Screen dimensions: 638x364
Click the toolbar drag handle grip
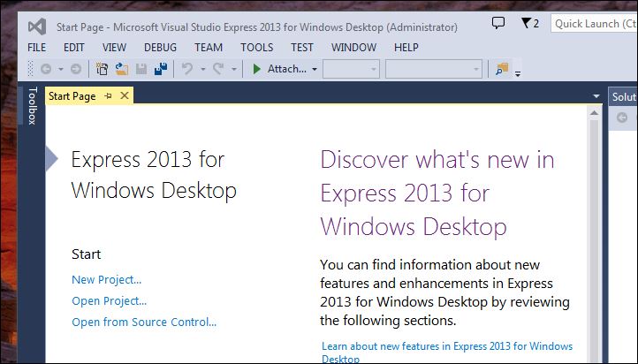coord(30,69)
